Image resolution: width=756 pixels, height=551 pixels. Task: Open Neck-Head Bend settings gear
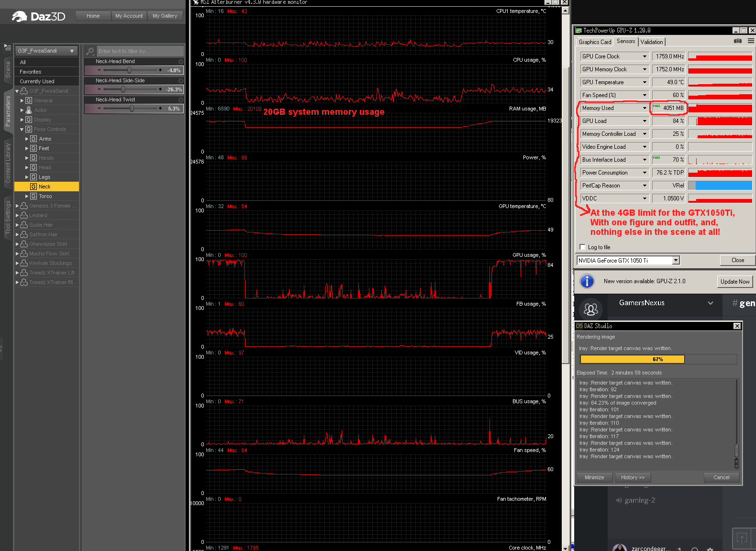(x=180, y=61)
